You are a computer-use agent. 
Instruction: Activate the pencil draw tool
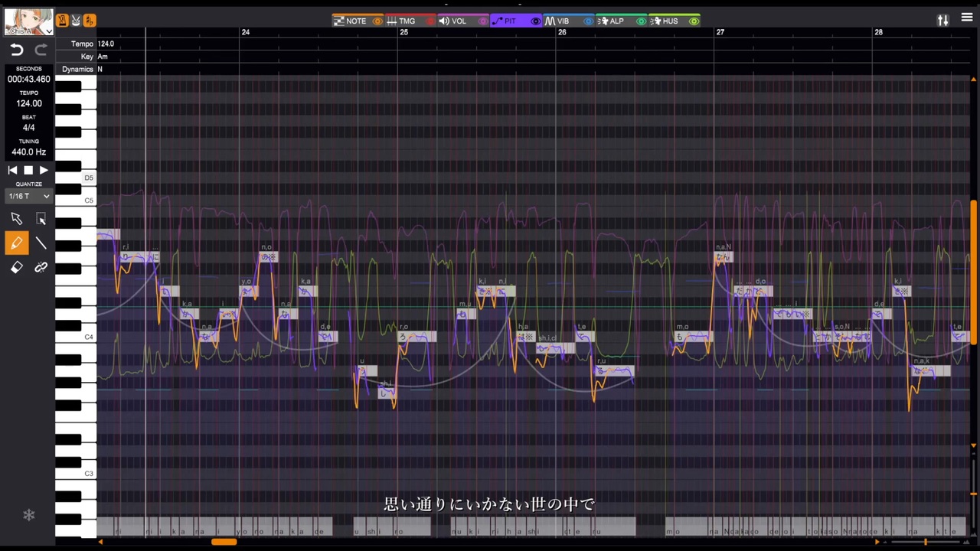[x=17, y=243]
